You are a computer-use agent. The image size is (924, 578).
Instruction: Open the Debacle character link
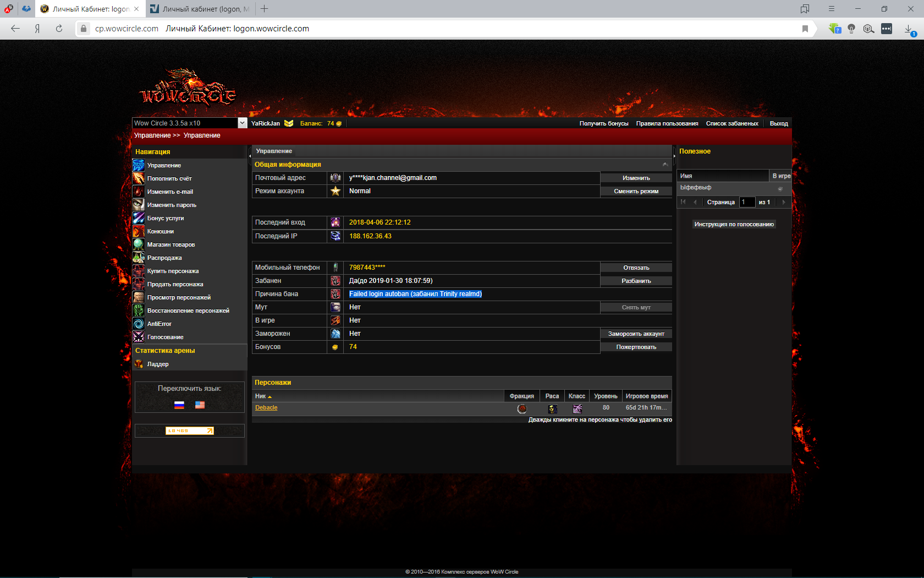(x=266, y=408)
